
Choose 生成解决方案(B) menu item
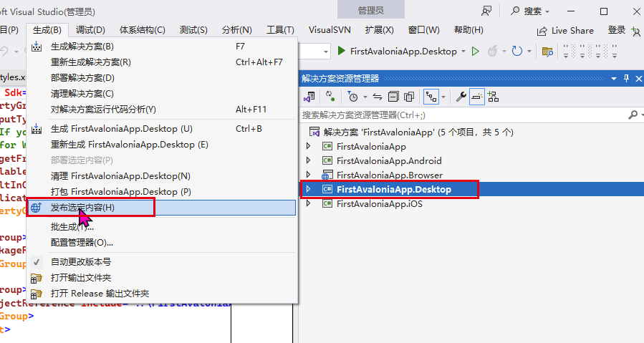click(162, 47)
